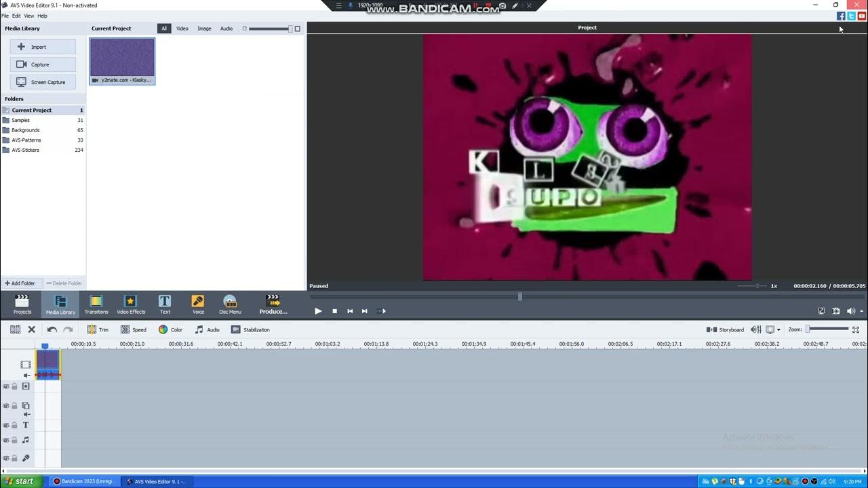Toggle visibility of video effects track
The width and height of the screenshot is (868, 488).
click(x=6, y=386)
